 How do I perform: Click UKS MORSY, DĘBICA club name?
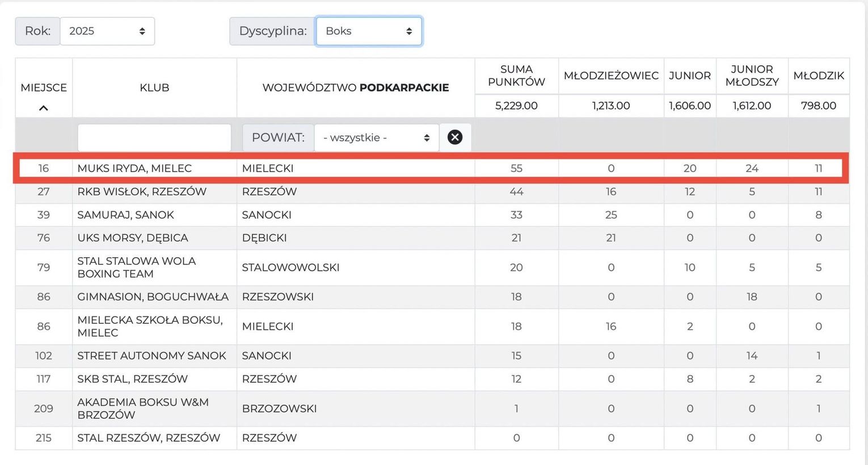(x=133, y=238)
